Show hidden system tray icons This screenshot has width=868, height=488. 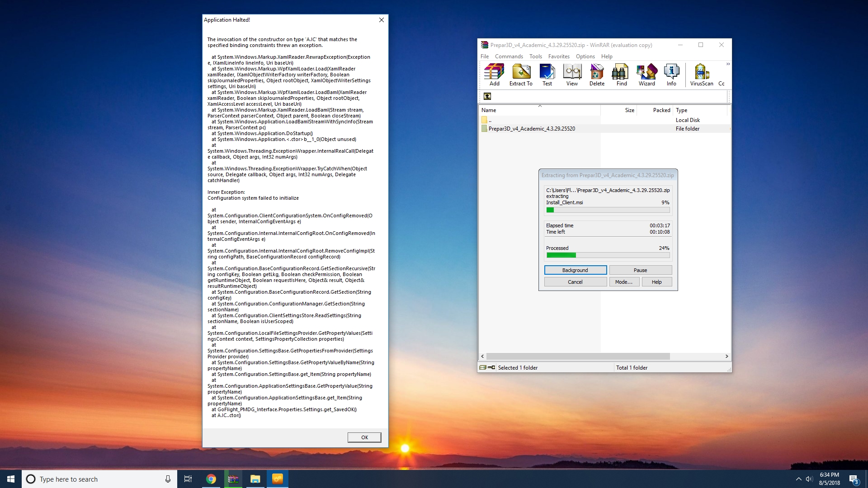click(x=798, y=479)
